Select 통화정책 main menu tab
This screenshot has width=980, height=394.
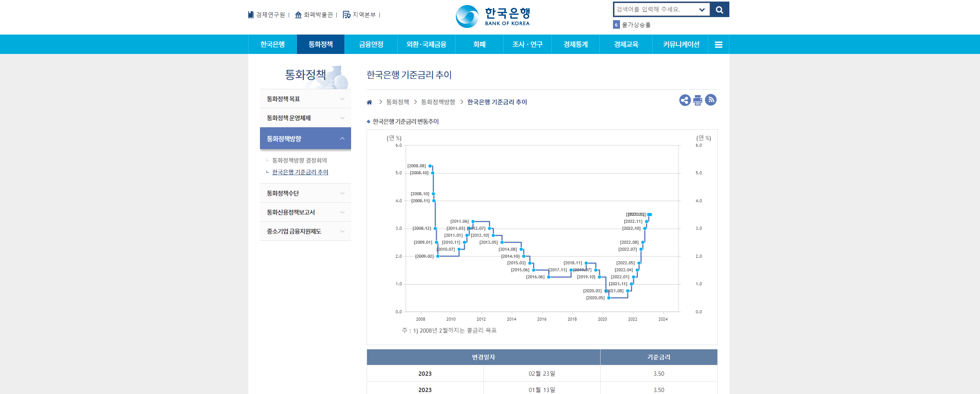[x=320, y=44]
